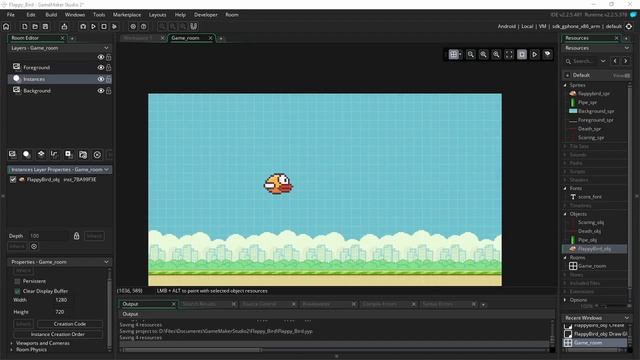Open the Tools menu
Screen dimensions: 640x360
[x=99, y=15]
